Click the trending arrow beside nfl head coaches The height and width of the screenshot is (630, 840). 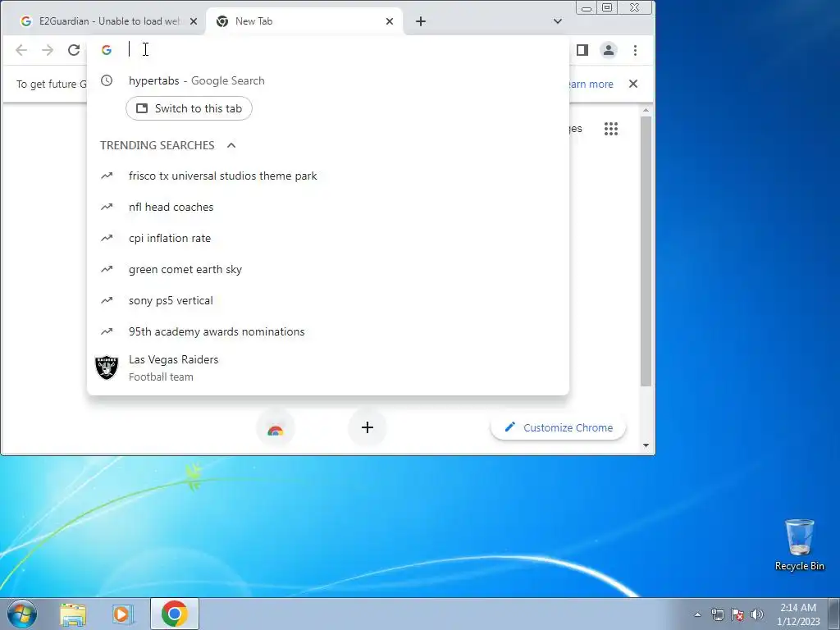point(107,207)
